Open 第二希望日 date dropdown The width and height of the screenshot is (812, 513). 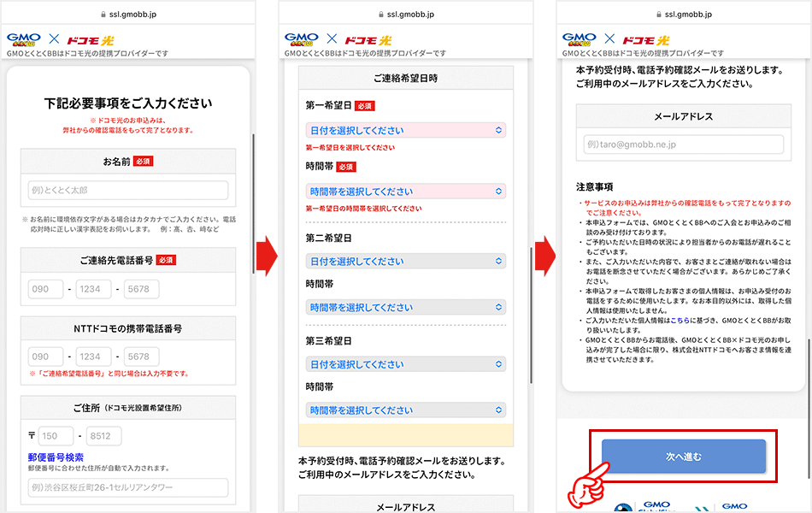point(406,261)
